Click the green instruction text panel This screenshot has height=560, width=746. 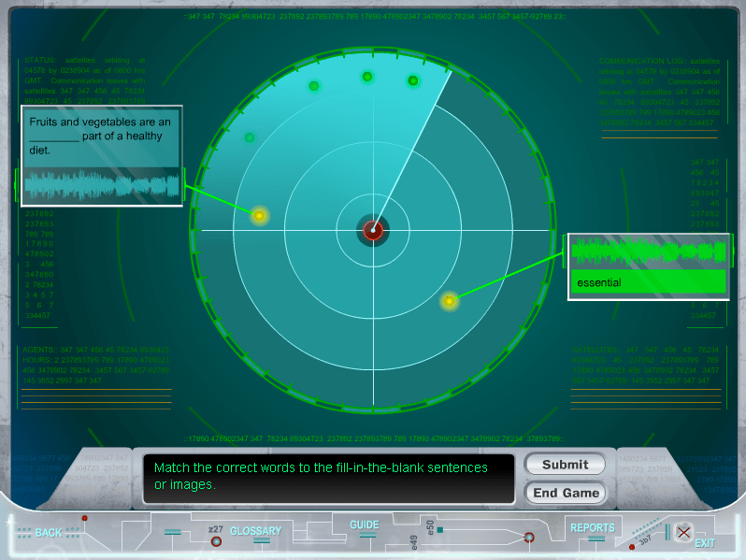pyautogui.click(x=328, y=477)
